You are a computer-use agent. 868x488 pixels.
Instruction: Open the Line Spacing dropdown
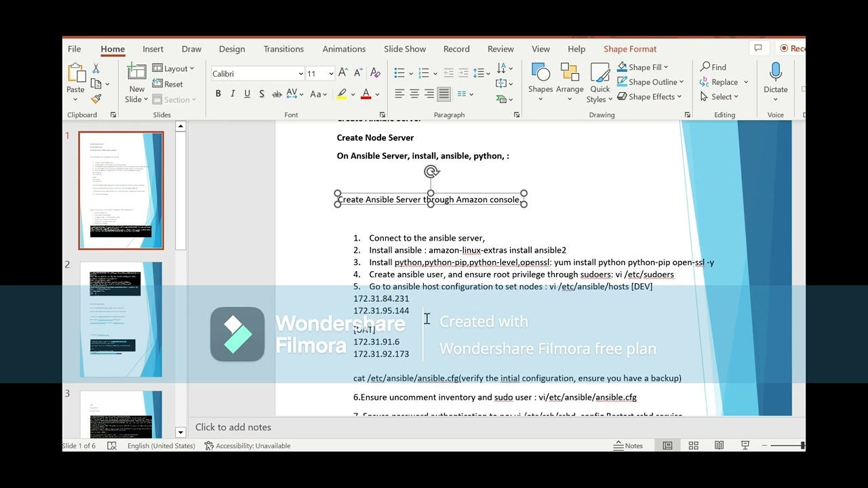pyautogui.click(x=481, y=73)
